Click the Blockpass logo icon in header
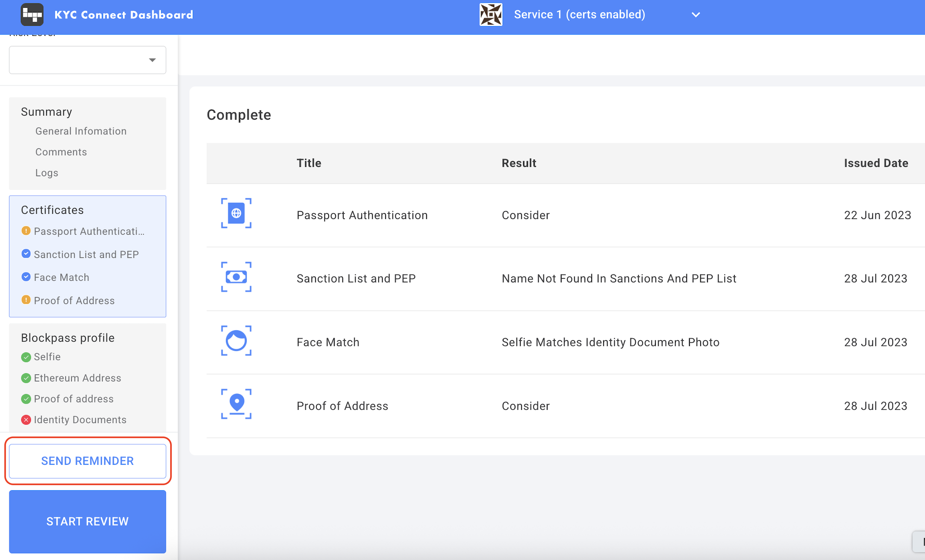925x560 pixels. click(32, 15)
